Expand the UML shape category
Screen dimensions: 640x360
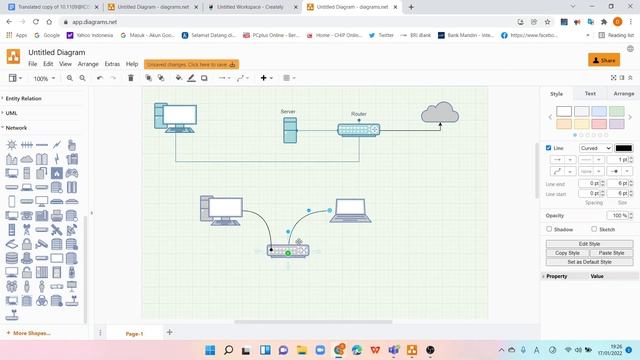[11, 113]
